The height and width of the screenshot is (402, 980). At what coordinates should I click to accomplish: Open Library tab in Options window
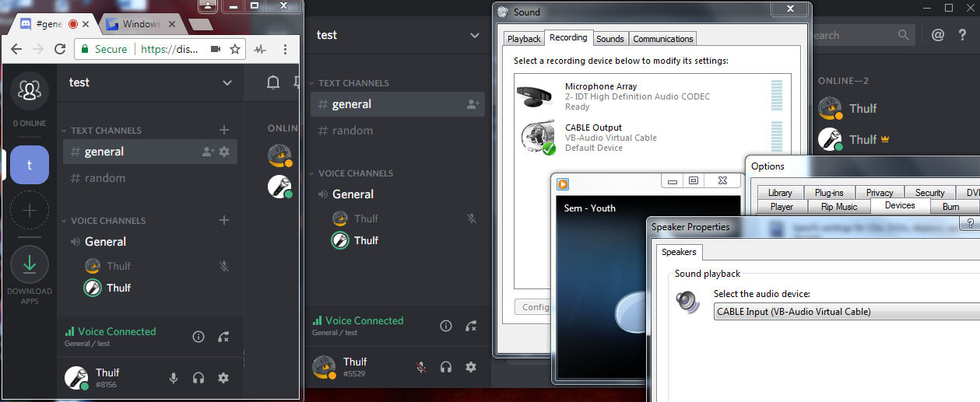(x=780, y=193)
